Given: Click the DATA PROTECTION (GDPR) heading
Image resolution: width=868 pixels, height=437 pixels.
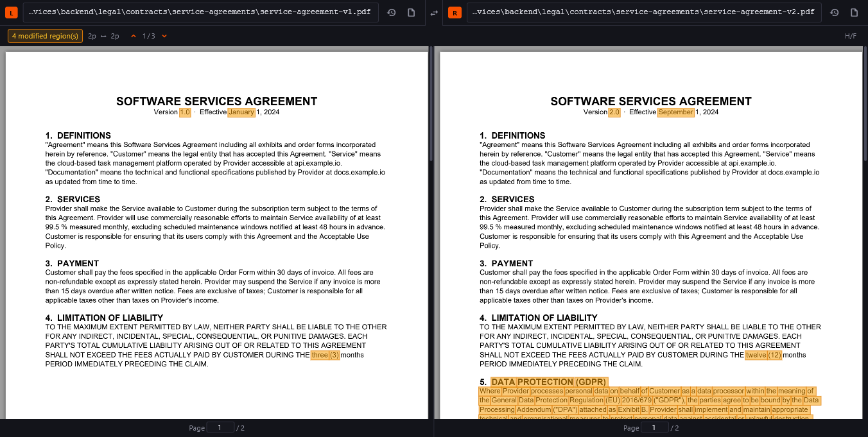Looking at the screenshot, I should (549, 382).
